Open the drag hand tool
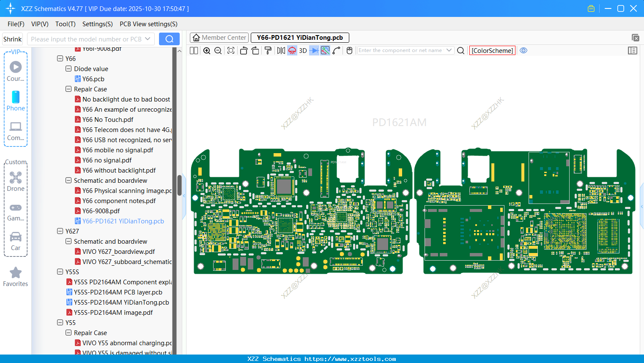Image resolution: width=644 pixels, height=363 pixels. [349, 50]
